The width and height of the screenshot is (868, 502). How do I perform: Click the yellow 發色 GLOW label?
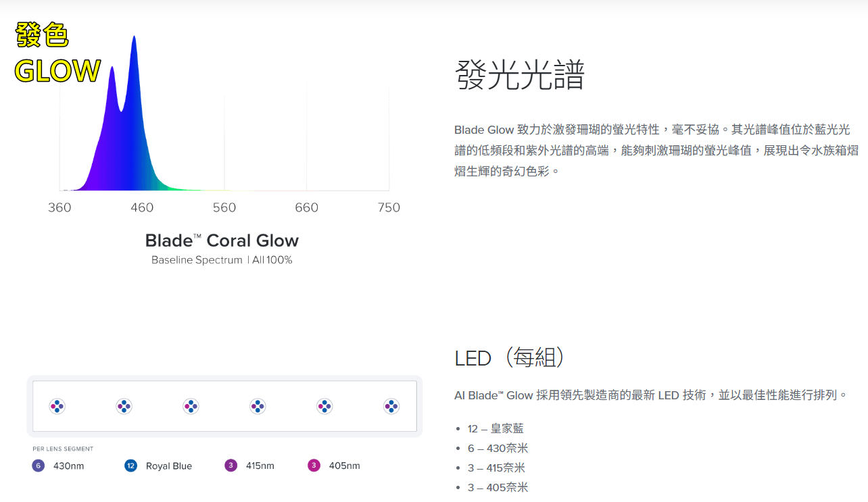pos(57,54)
